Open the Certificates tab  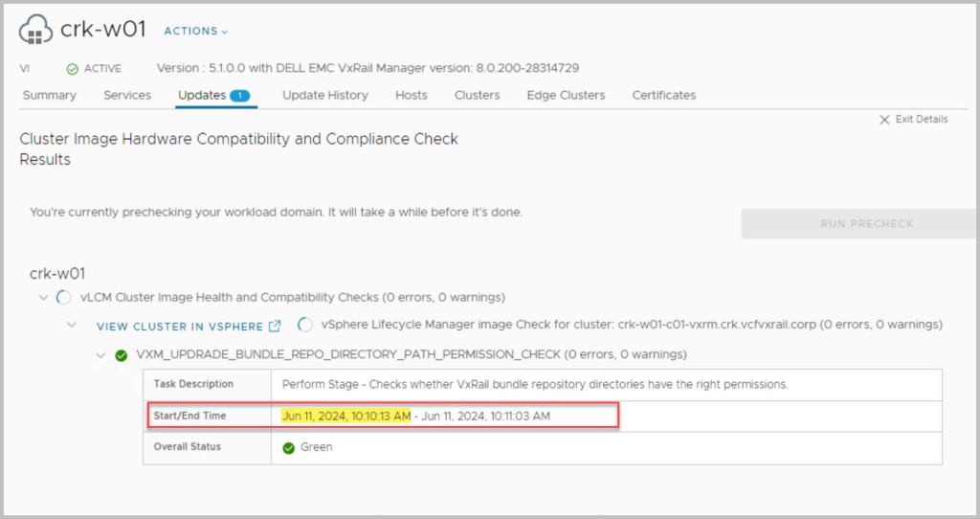click(x=664, y=95)
